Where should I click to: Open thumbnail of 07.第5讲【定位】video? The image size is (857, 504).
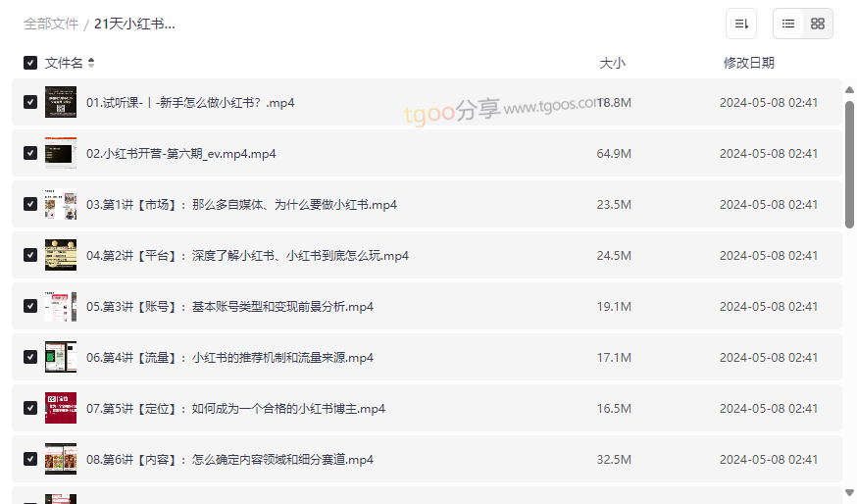61,408
